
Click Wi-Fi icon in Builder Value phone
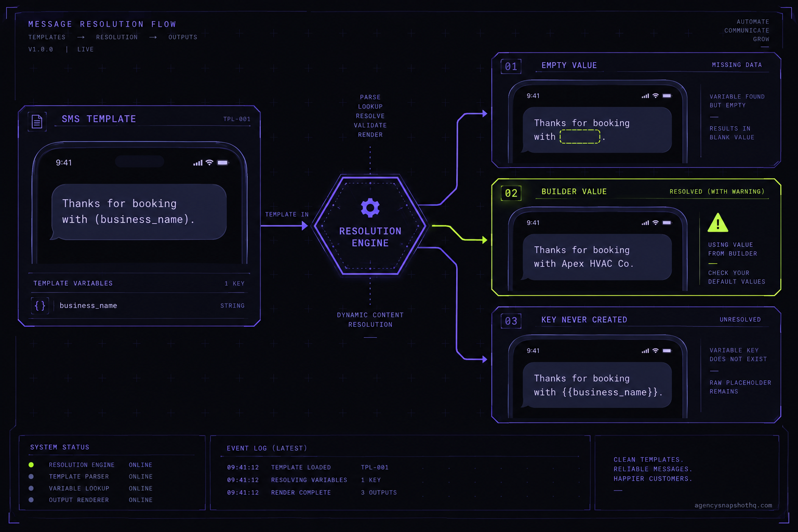tap(656, 223)
